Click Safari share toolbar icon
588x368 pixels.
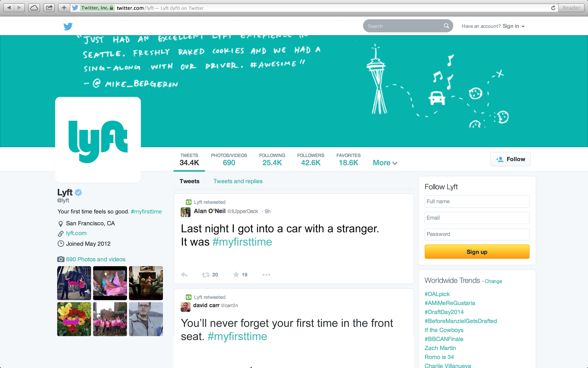[x=49, y=8]
